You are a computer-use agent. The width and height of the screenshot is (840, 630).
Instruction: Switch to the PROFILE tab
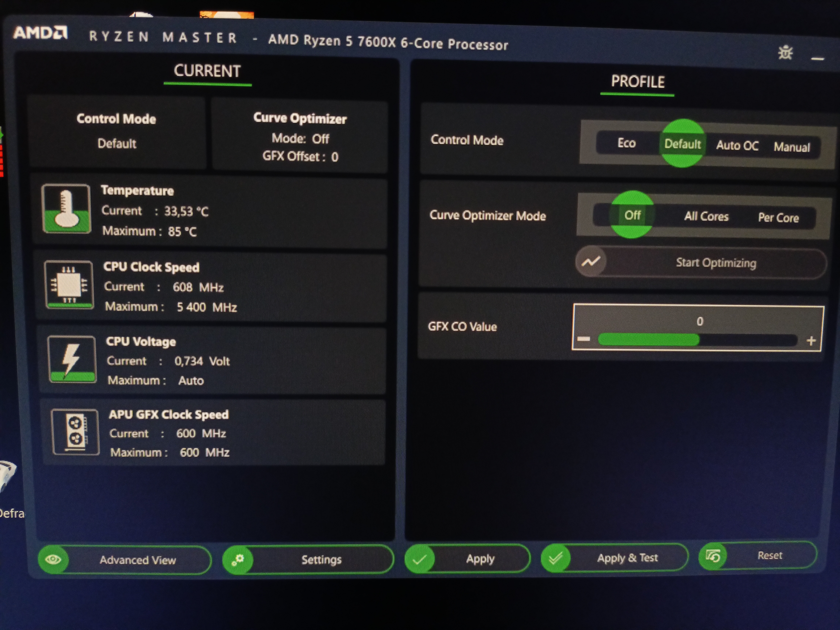tap(638, 82)
